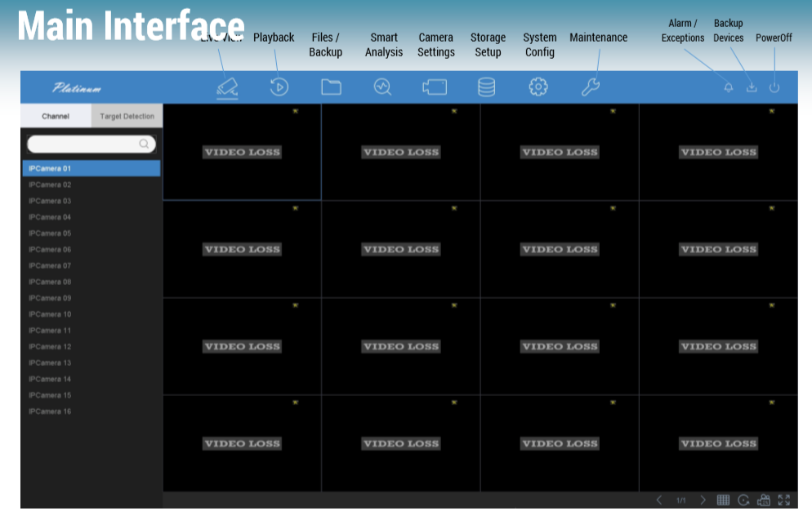812x521 pixels.
Task: Toggle fullscreen view mode
Action: point(784,500)
